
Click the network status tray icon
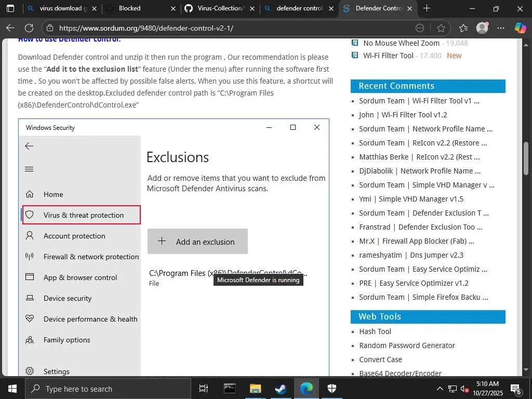click(453, 389)
